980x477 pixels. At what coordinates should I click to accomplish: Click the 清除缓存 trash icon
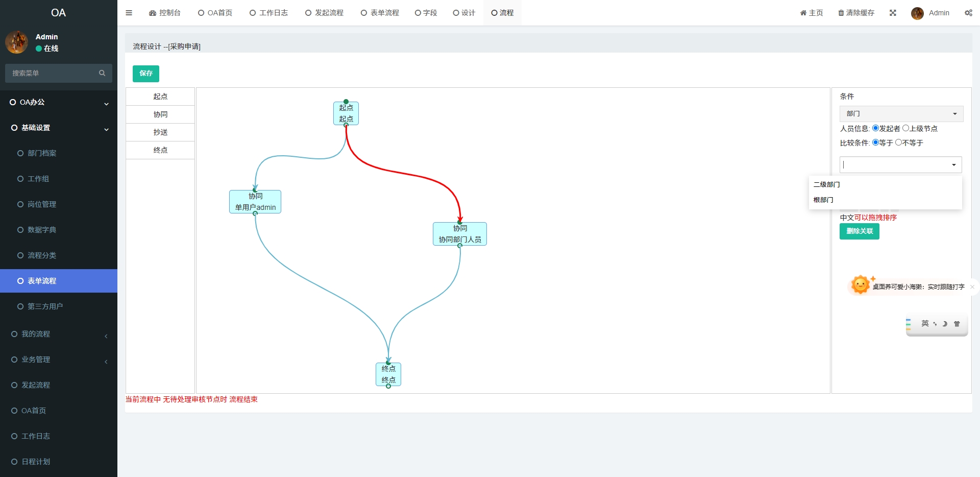841,13
